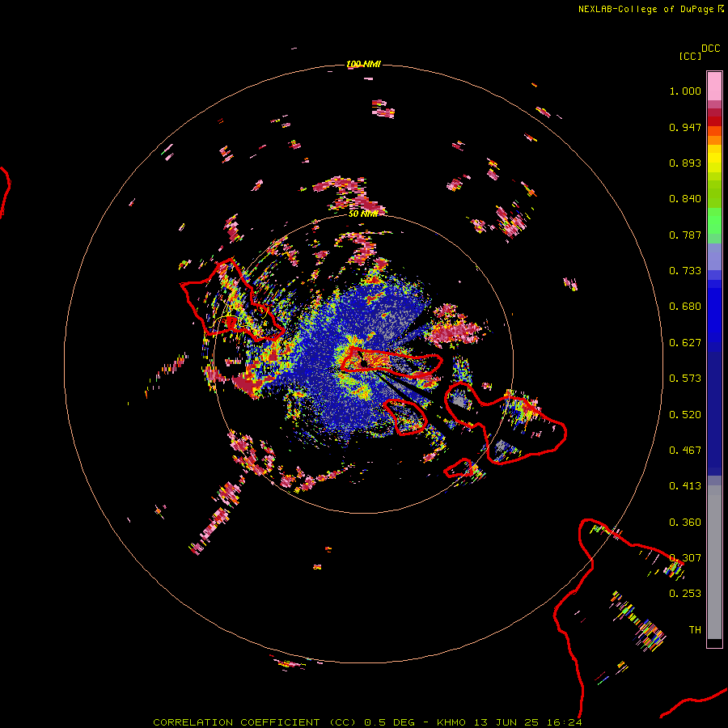Select the 0.520 scale value
Viewport: 728px width, 728px height.
(685, 415)
